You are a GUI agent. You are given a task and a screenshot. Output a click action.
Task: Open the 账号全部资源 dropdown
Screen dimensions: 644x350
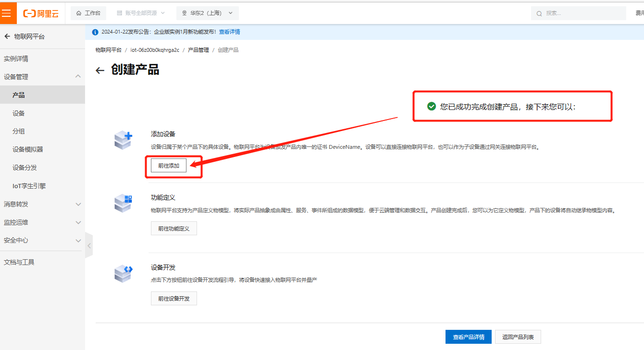pos(141,13)
